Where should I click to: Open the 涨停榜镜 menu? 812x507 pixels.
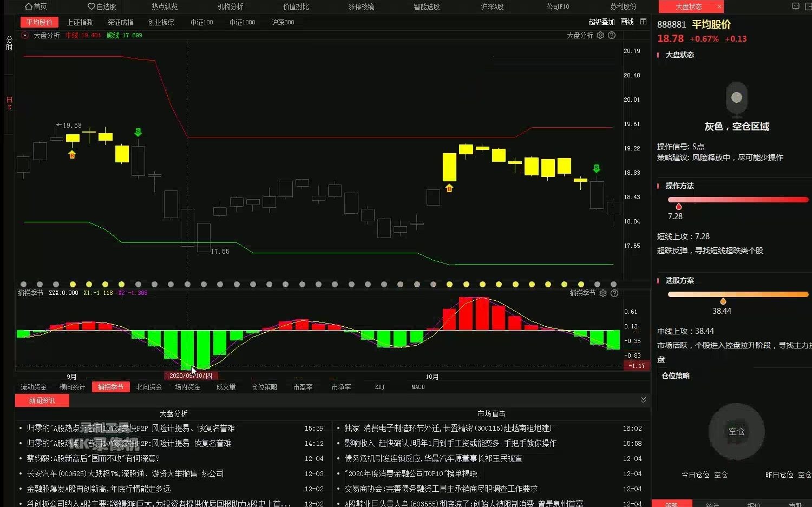tap(361, 6)
